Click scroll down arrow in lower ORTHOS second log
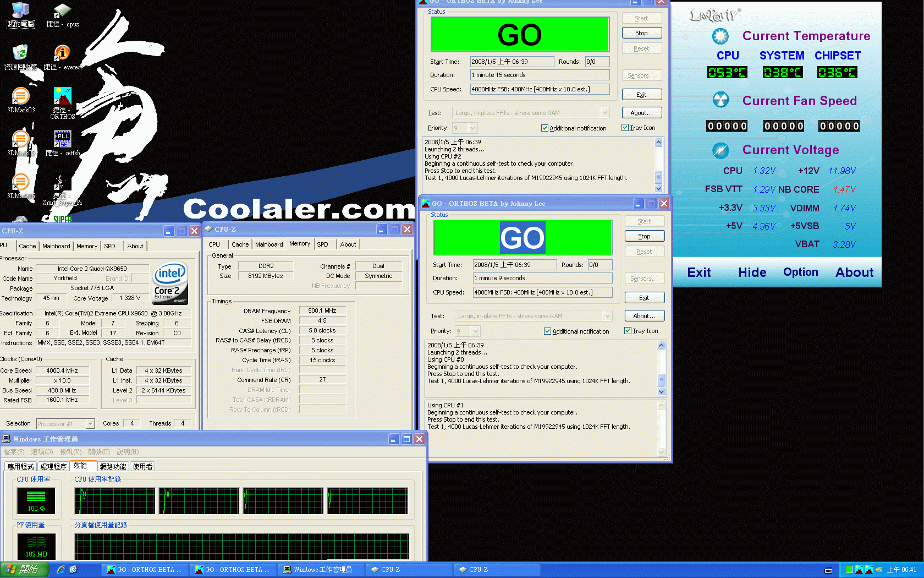The height and width of the screenshot is (578, 924). (x=661, y=452)
